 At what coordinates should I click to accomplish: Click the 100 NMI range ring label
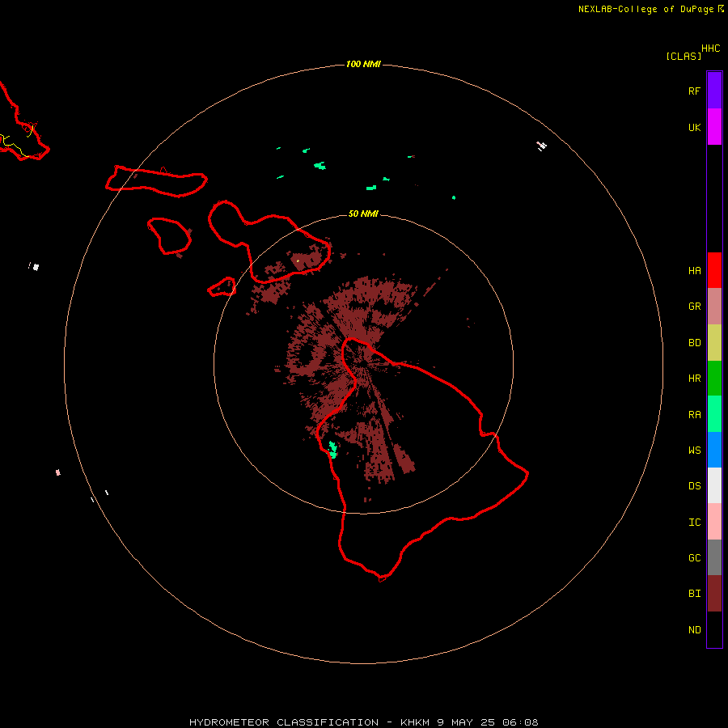coord(363,64)
